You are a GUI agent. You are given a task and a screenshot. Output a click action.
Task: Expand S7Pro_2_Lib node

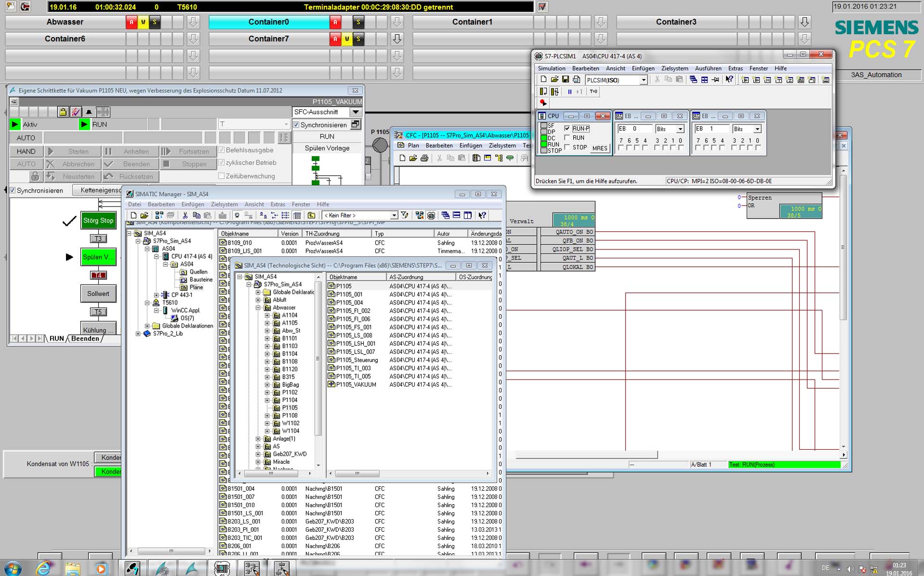coord(138,334)
